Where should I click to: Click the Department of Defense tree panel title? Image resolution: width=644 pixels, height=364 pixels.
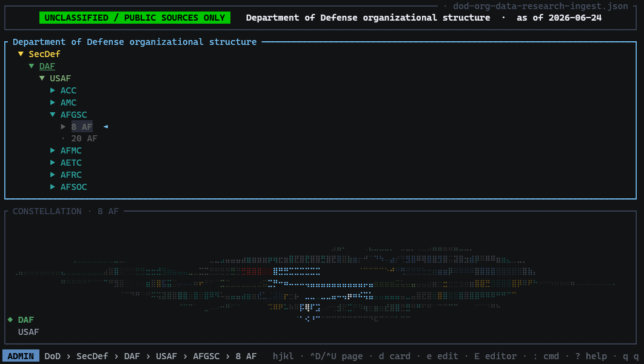pyautogui.click(x=135, y=42)
